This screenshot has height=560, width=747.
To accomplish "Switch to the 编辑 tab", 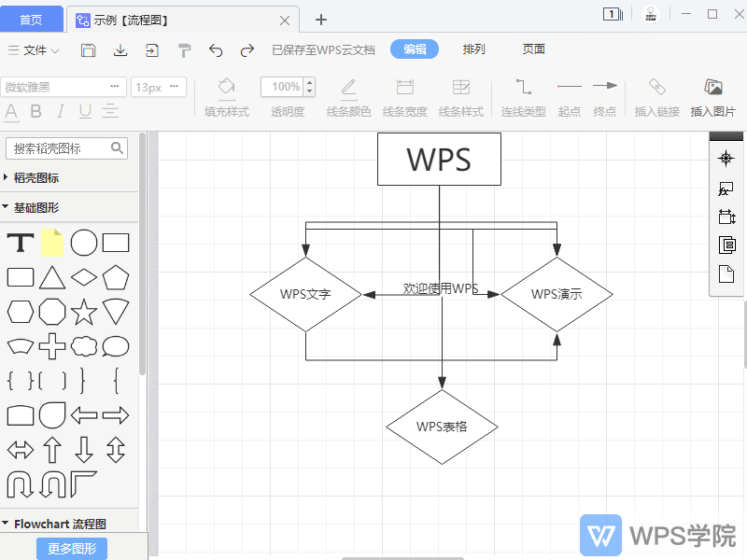I will click(415, 49).
